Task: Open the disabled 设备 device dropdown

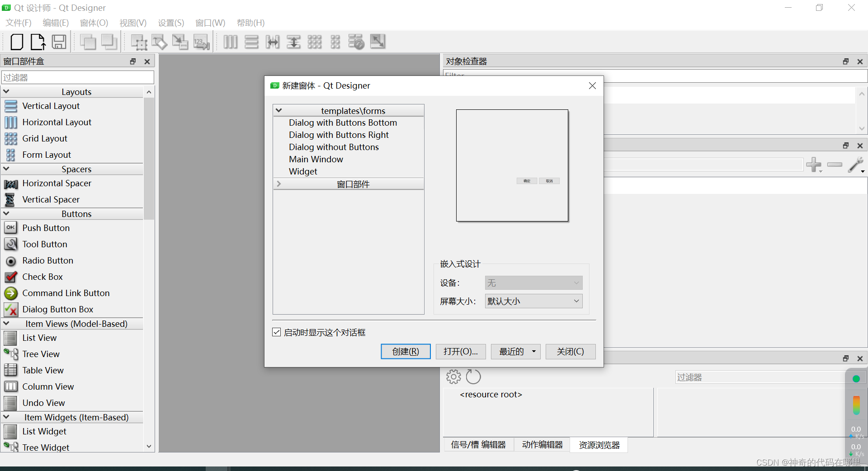Action: [x=533, y=283]
